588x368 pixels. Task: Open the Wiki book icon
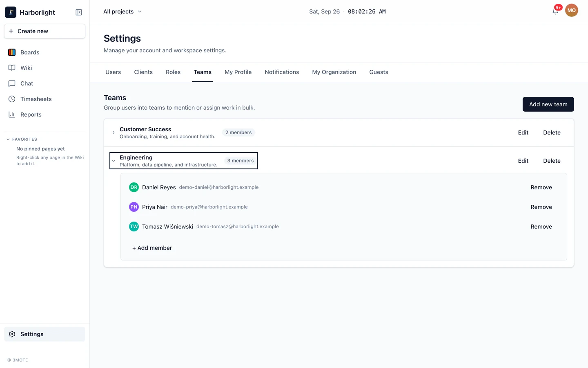click(x=12, y=68)
